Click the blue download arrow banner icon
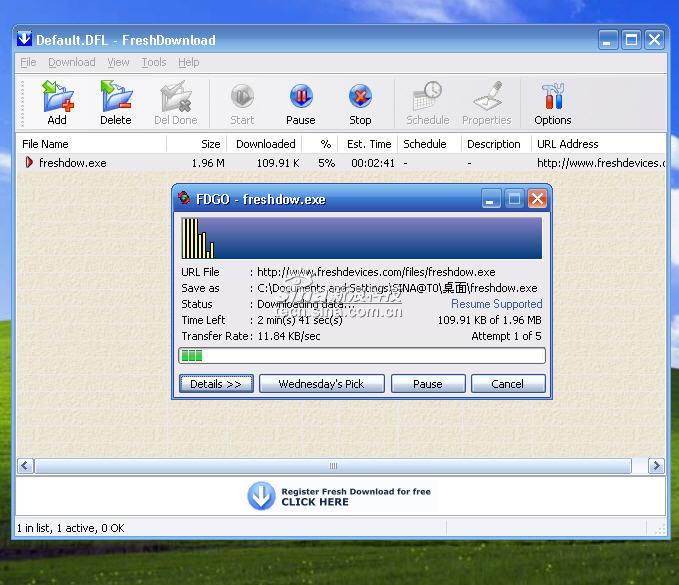Screen dimensions: 679x585 coord(261,496)
